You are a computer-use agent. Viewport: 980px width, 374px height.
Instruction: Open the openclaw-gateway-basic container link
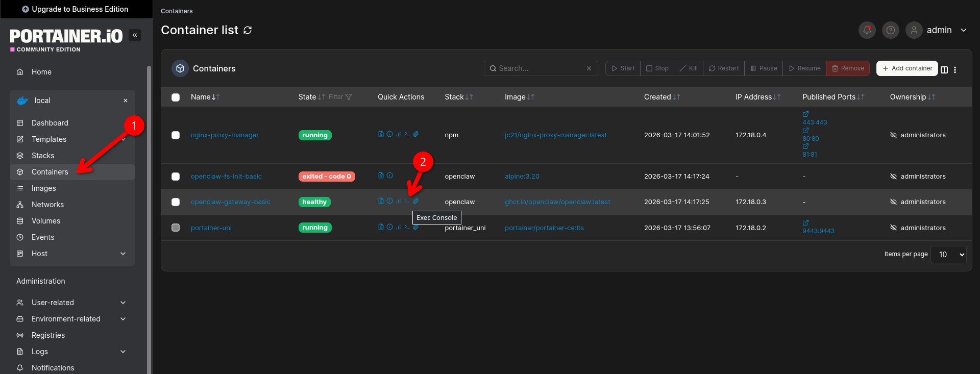click(x=231, y=202)
